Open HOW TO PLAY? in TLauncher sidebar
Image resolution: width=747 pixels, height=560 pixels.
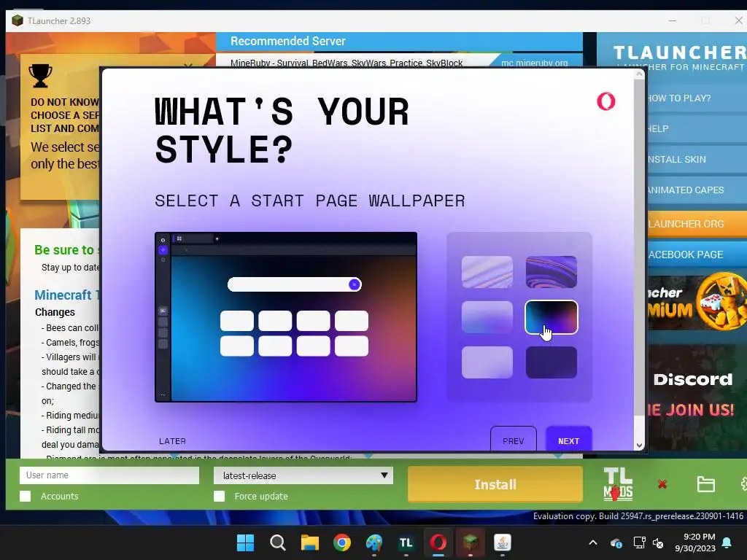click(x=697, y=98)
